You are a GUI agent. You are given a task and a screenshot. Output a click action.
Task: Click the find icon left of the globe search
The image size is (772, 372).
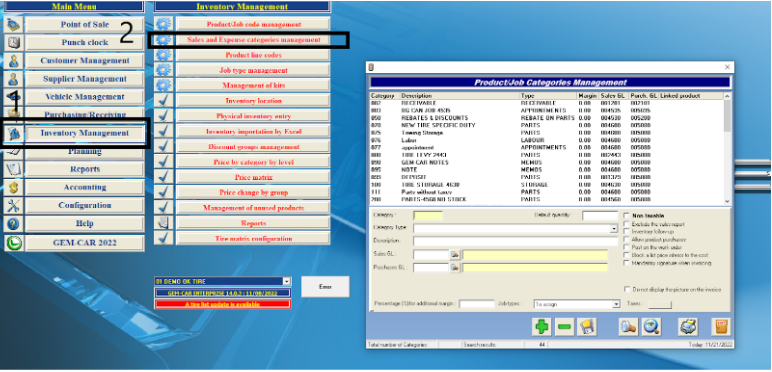tap(629, 327)
